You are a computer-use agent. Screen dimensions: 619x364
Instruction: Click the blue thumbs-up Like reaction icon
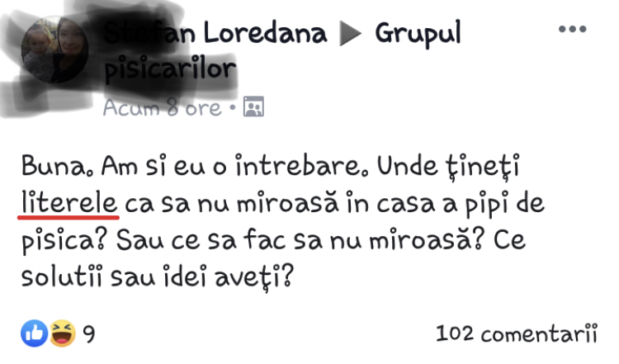pos(35,333)
